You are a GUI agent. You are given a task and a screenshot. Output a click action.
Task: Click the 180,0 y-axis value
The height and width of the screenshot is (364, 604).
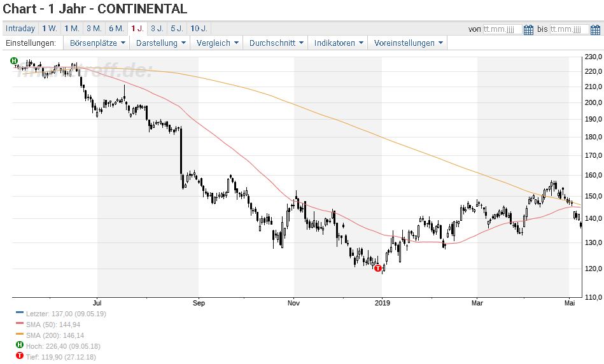pos(593,137)
